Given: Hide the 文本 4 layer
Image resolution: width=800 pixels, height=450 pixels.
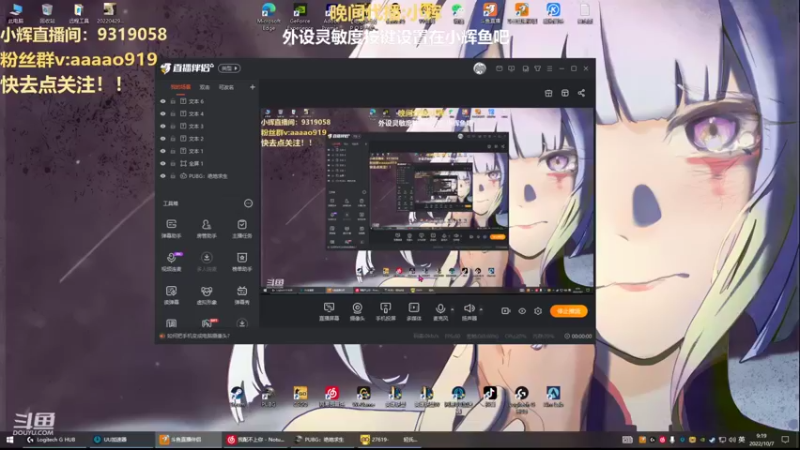Looking at the screenshot, I should click(x=163, y=114).
